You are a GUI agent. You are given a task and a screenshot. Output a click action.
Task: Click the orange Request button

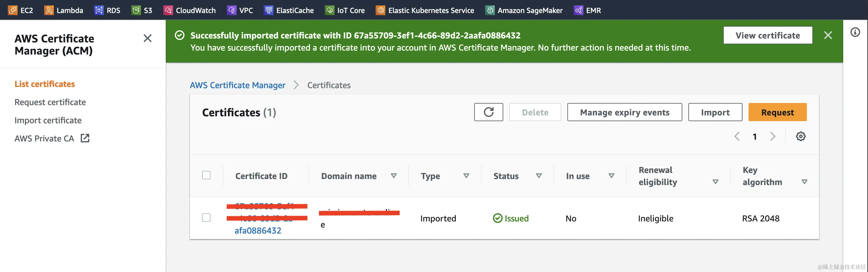pyautogui.click(x=777, y=112)
